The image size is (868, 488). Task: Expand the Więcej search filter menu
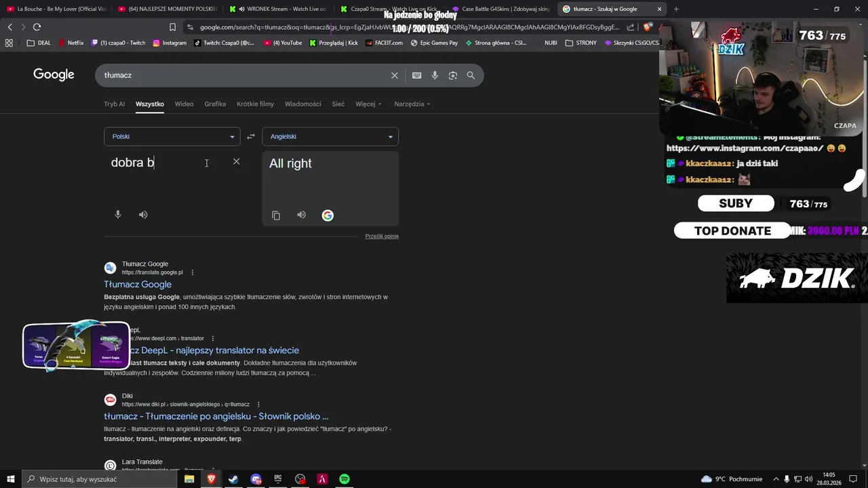368,104
